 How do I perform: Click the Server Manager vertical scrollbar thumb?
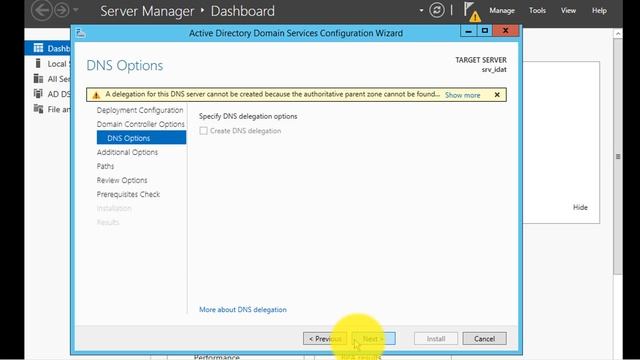(618, 157)
